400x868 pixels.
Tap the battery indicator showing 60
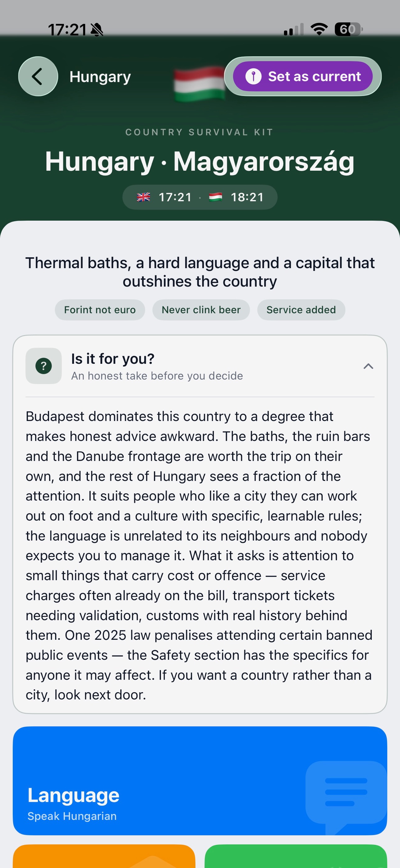coord(348,29)
